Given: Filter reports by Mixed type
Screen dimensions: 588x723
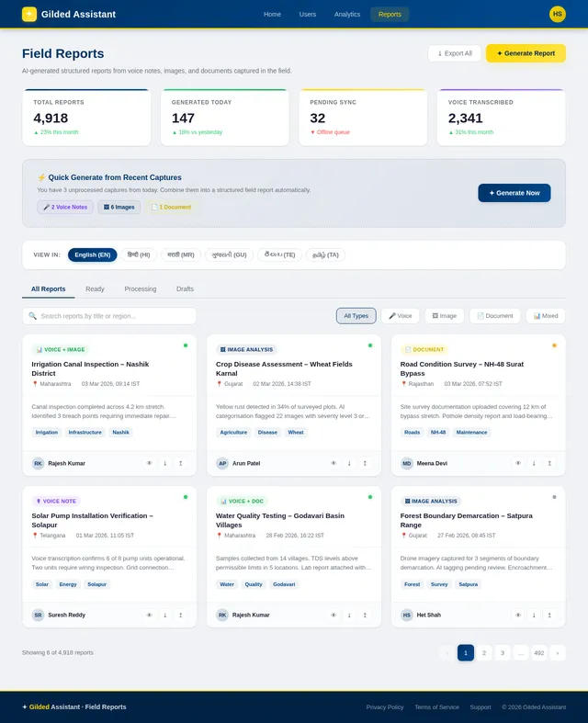Looking at the screenshot, I should 546,316.
